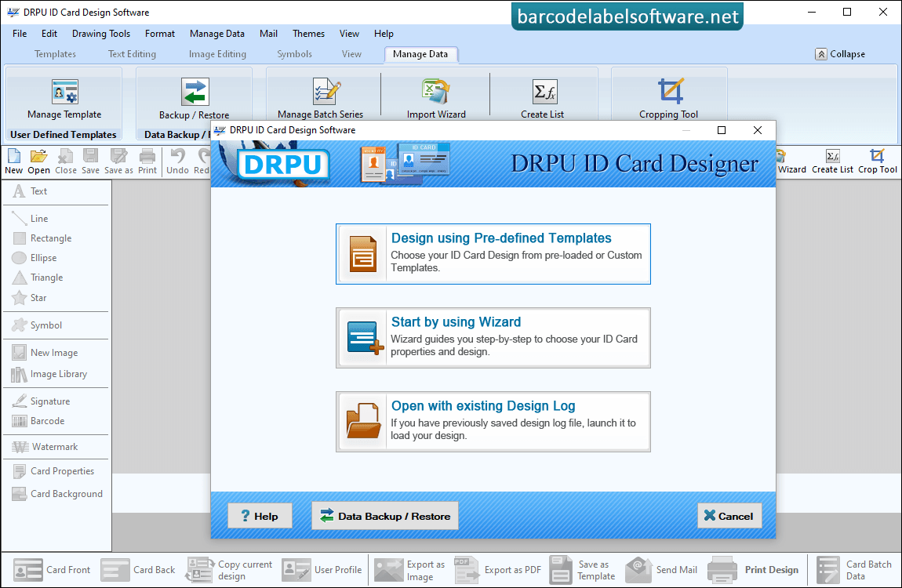Click the Help button in dialog
Viewport: 902px width, 588px height.
260,516
